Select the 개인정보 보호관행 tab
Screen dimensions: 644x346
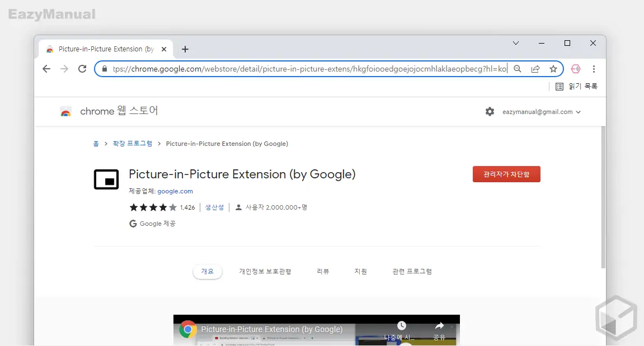(265, 271)
